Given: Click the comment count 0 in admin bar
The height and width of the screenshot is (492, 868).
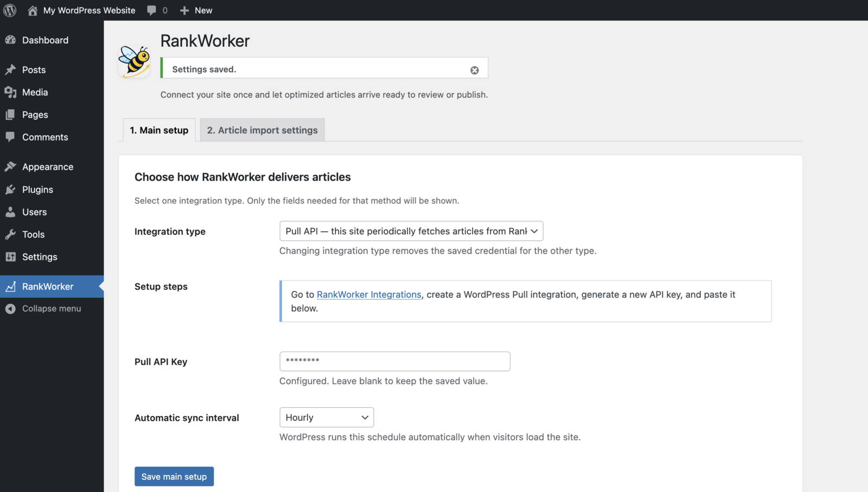Looking at the screenshot, I should point(165,10).
